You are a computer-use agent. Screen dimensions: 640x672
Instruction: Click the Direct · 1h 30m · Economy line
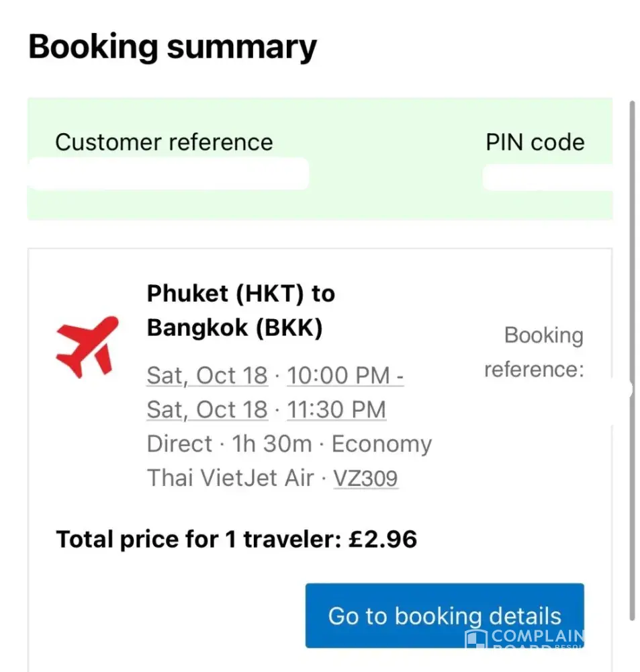(x=289, y=444)
